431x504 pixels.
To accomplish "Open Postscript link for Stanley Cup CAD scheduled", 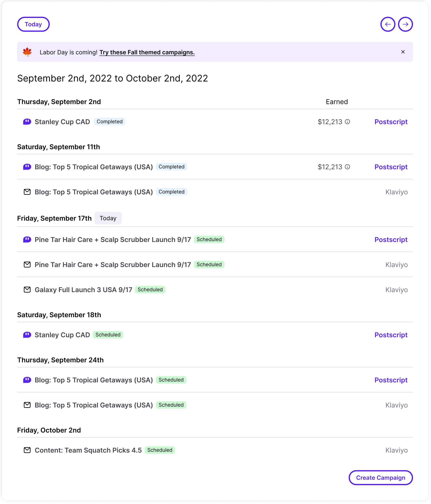I will [x=391, y=335].
